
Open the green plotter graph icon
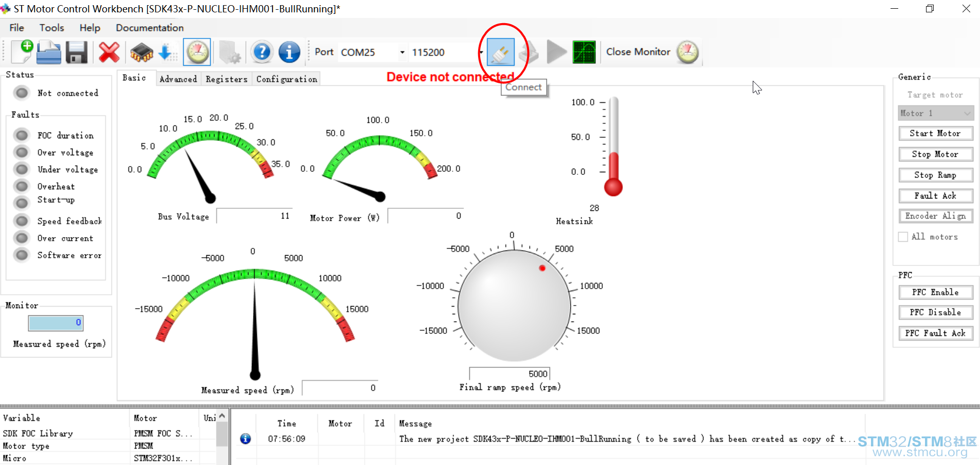[584, 52]
